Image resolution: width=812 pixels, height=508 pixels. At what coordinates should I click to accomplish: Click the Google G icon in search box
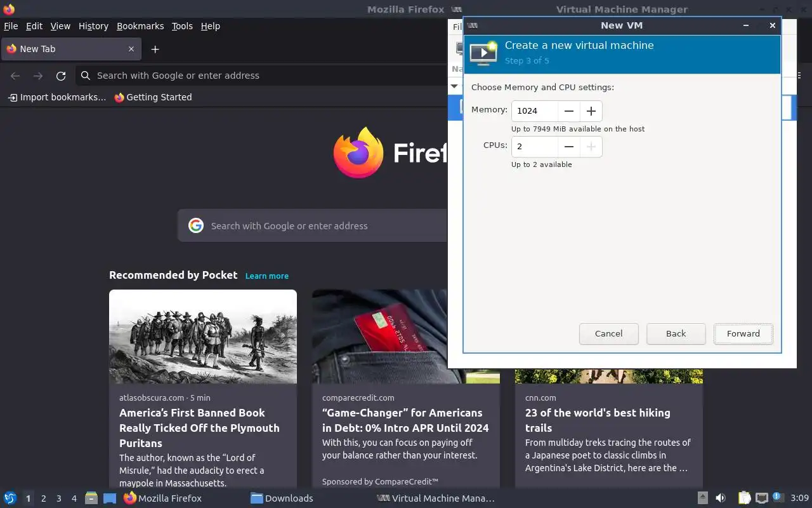pos(196,225)
